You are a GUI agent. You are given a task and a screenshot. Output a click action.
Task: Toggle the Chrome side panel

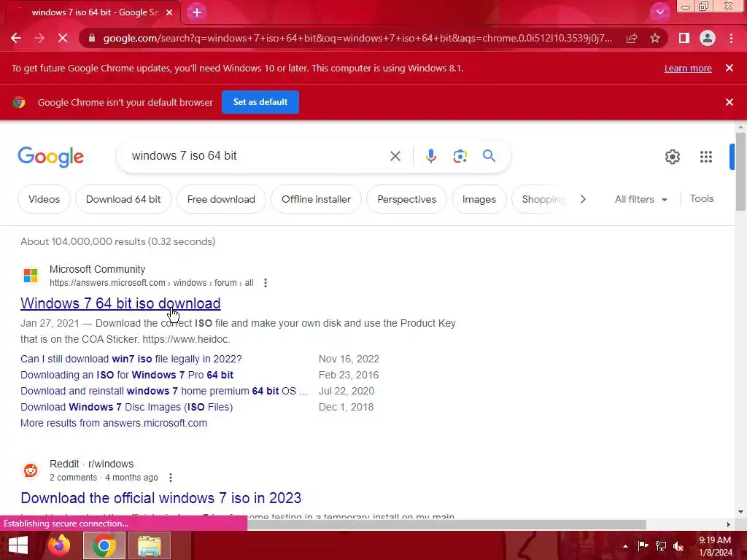pyautogui.click(x=684, y=38)
